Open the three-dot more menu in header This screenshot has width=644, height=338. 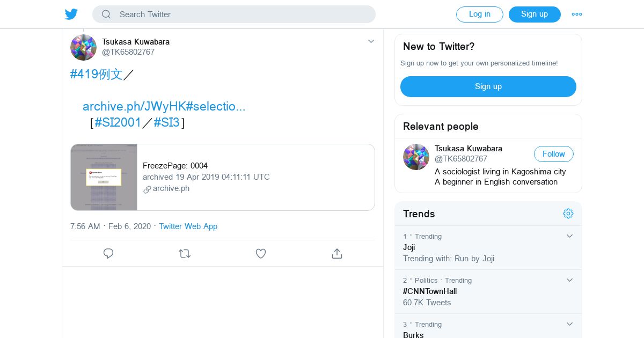577,14
